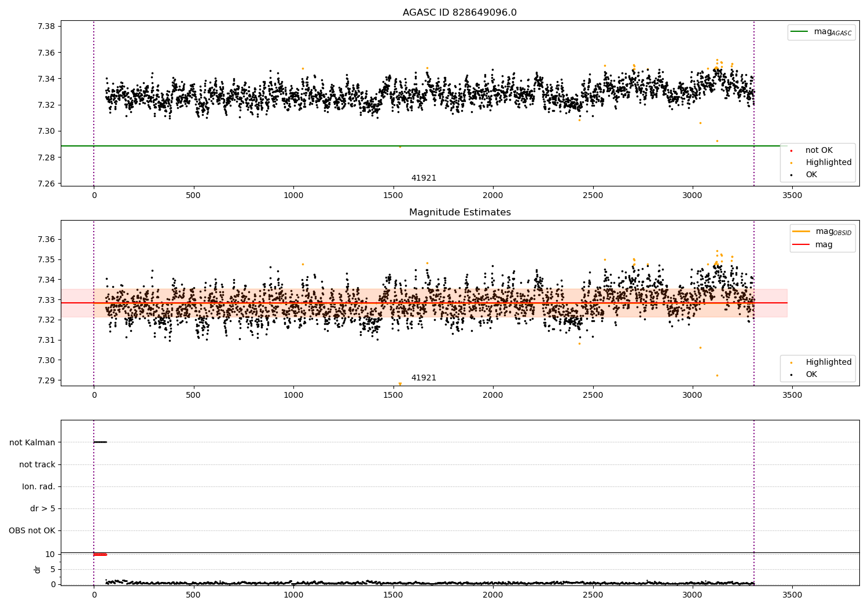Screen dimensions: 868x608
Task: Click the 'Ion. rad.' axis label
Action: [x=39, y=486]
